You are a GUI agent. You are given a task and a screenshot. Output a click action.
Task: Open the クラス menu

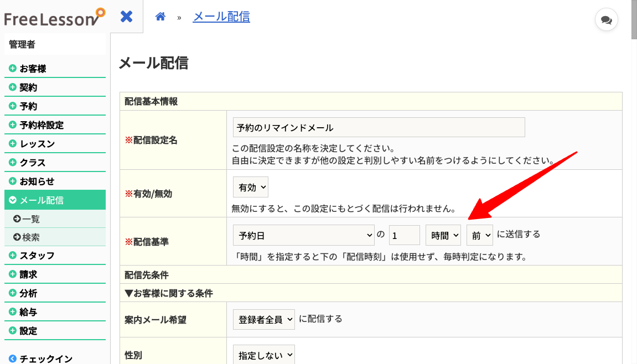(x=55, y=162)
